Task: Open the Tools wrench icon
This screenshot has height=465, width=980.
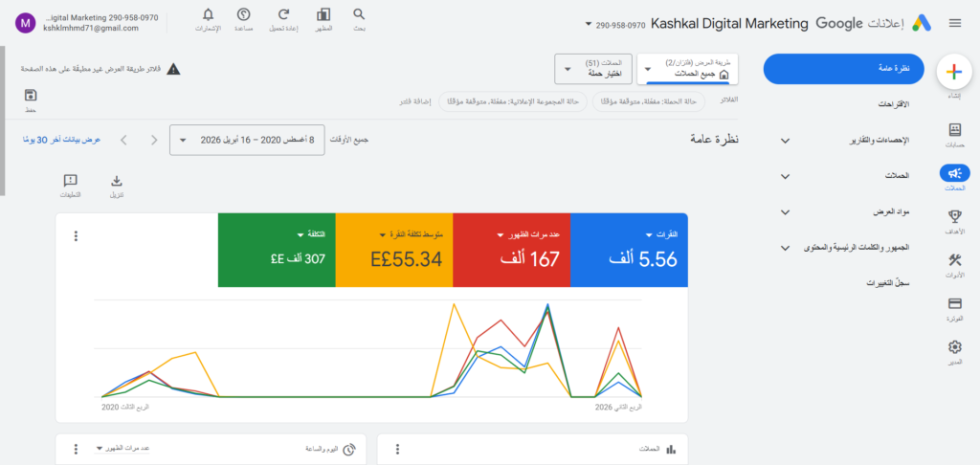Action: coord(953,260)
